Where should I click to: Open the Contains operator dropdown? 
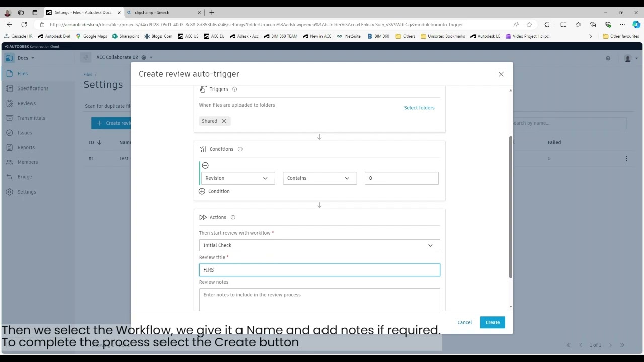319,178
